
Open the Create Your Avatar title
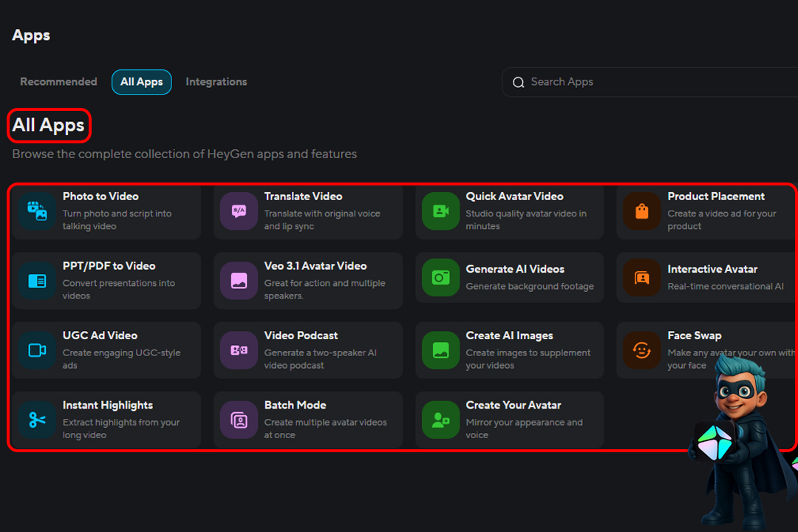point(513,405)
